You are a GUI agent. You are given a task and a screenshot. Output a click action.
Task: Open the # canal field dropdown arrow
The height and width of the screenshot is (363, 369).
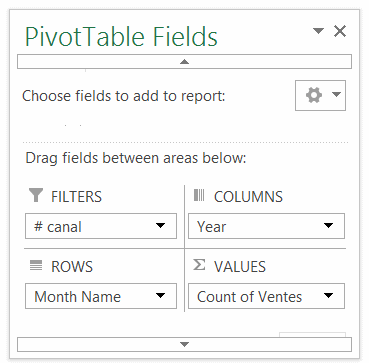pyautogui.click(x=161, y=226)
